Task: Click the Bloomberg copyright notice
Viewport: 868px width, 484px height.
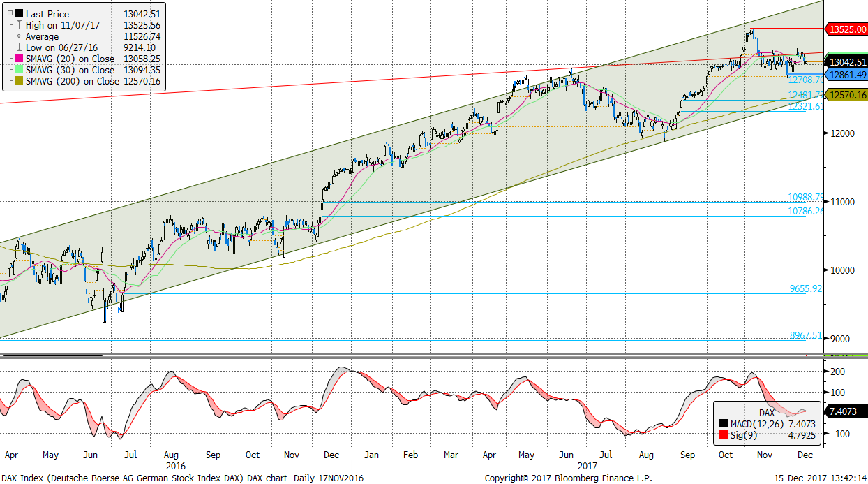Action: point(569,478)
